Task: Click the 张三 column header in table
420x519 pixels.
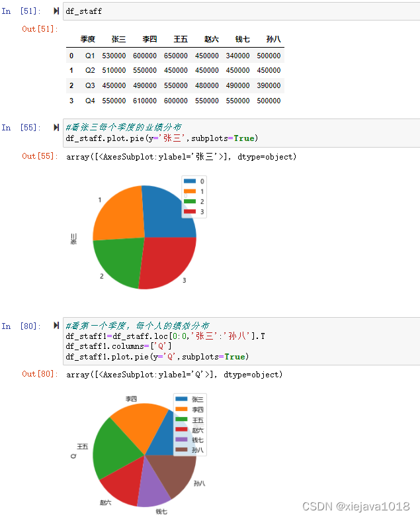Action: click(119, 40)
